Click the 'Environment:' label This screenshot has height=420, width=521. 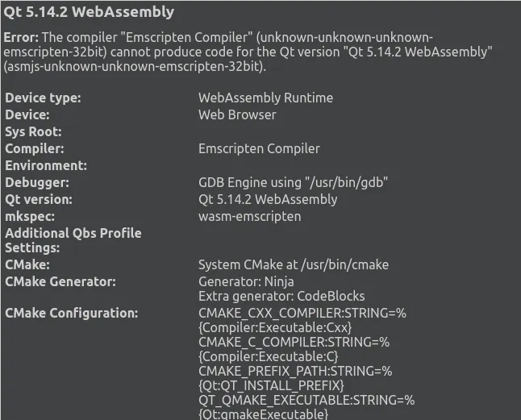point(46,165)
